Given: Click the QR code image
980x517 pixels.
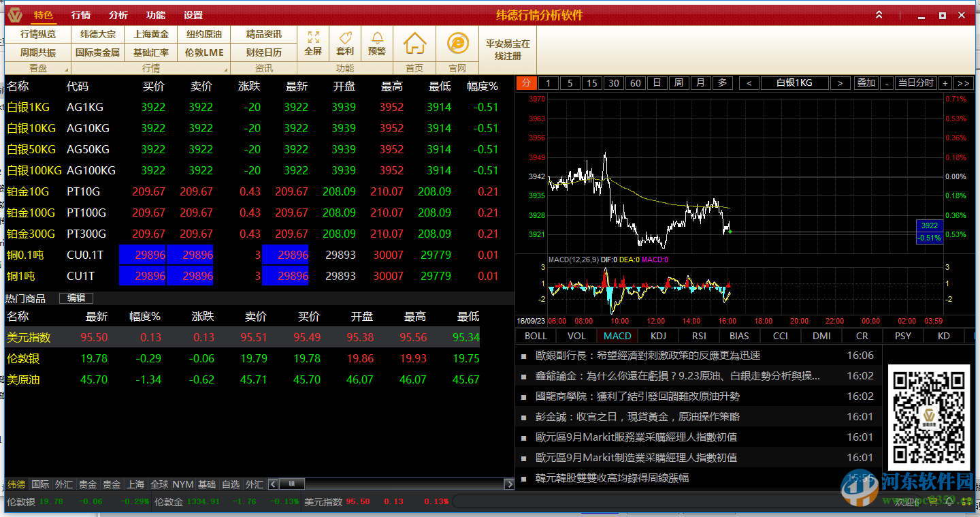Looking at the screenshot, I should coord(928,417).
